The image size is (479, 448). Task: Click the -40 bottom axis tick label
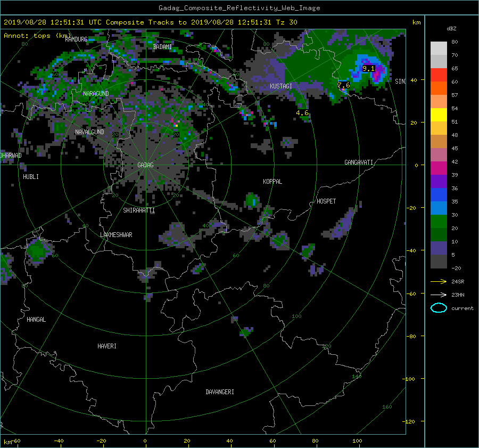click(x=59, y=441)
